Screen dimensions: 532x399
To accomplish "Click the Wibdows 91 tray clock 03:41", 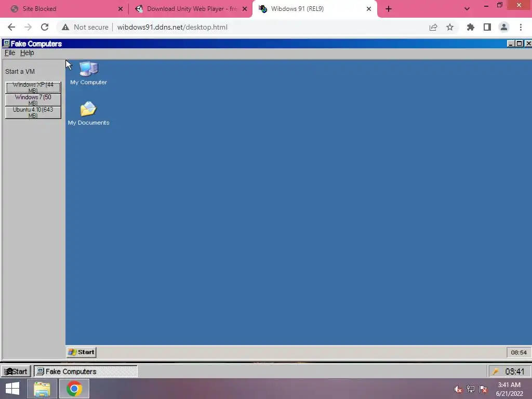I will 515,371.
